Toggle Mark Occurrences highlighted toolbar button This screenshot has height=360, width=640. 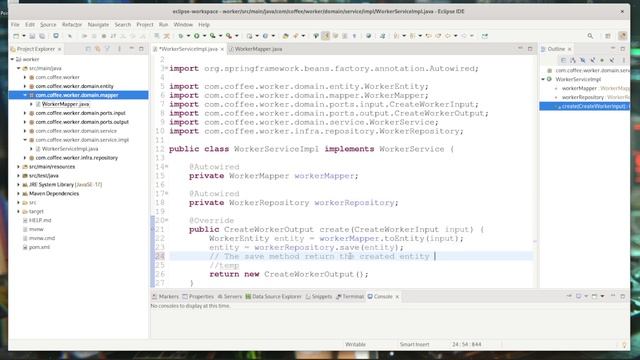coord(325,36)
